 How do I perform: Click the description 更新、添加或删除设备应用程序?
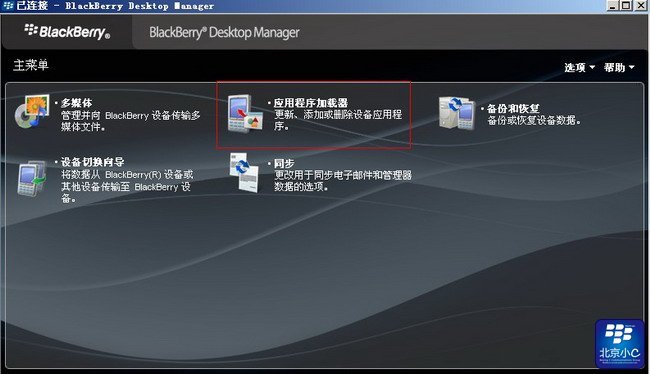pyautogui.click(x=338, y=120)
